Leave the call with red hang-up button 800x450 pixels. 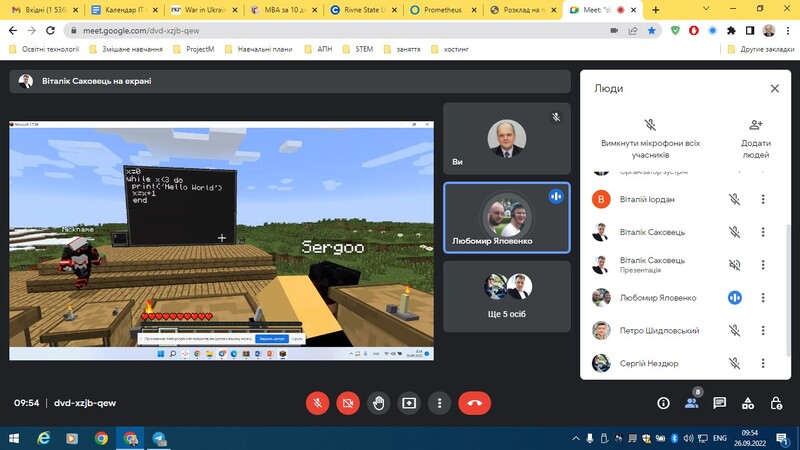pyautogui.click(x=474, y=403)
